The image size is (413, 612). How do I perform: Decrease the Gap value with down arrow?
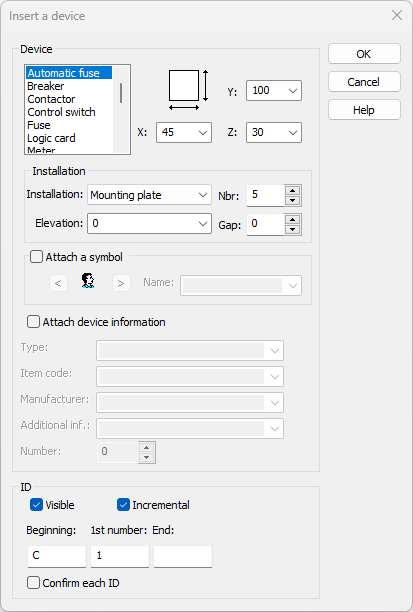pyautogui.click(x=292, y=230)
